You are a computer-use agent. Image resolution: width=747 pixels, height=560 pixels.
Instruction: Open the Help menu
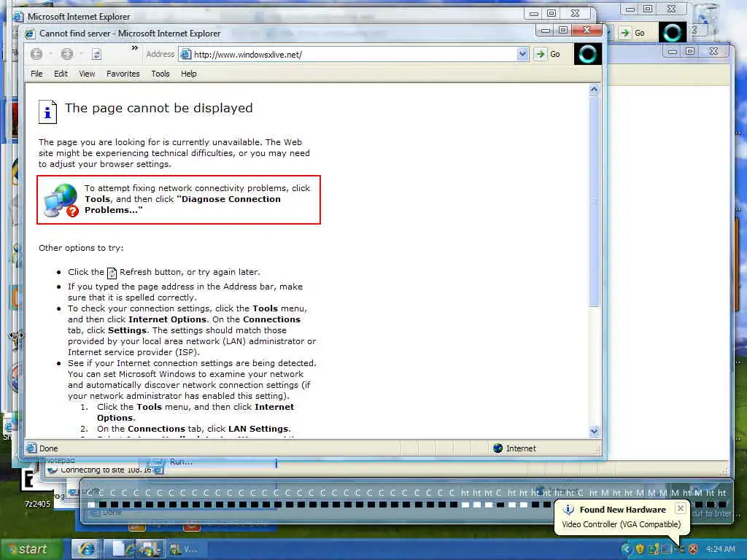click(189, 74)
